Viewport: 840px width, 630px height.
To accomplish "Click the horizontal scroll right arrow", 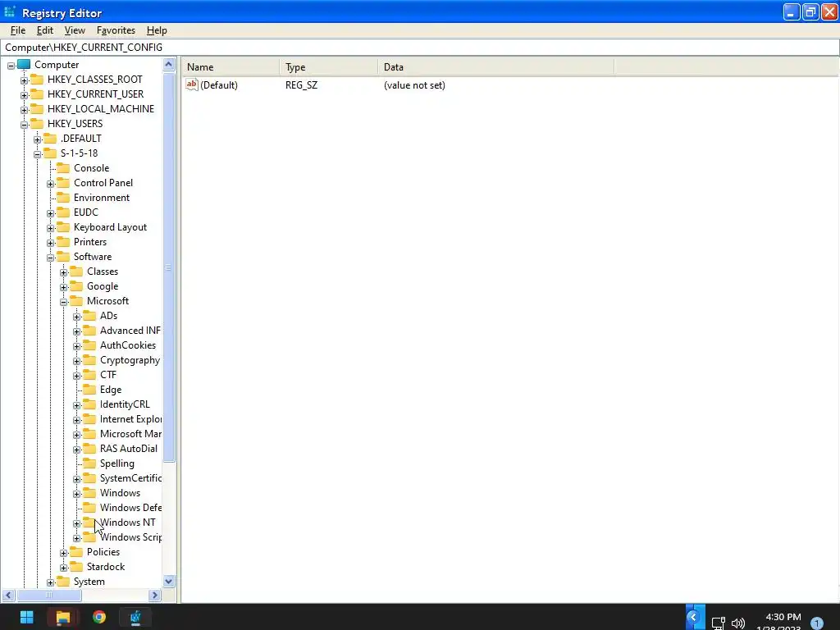I will point(155,595).
